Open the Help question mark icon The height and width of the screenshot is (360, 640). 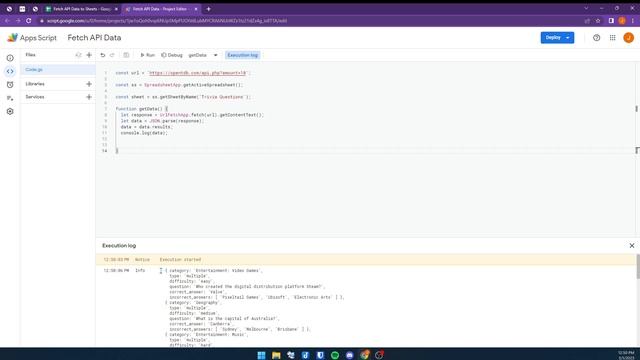click(x=596, y=38)
